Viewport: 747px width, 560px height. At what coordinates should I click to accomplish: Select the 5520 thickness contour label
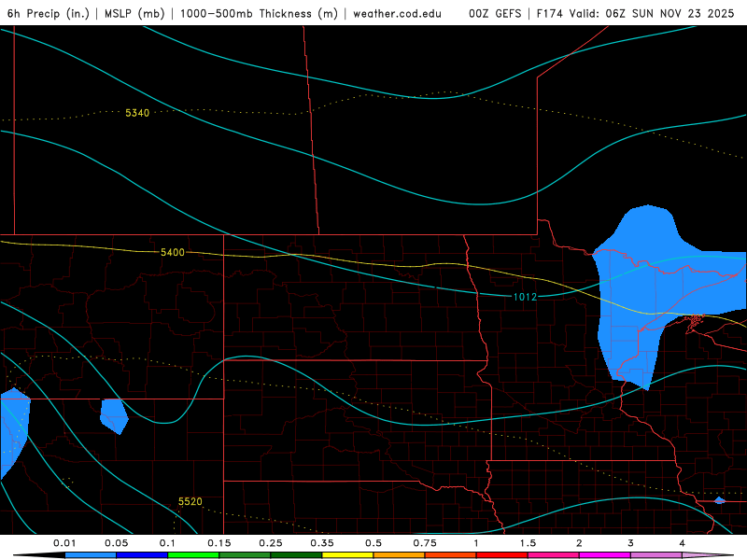(x=190, y=501)
